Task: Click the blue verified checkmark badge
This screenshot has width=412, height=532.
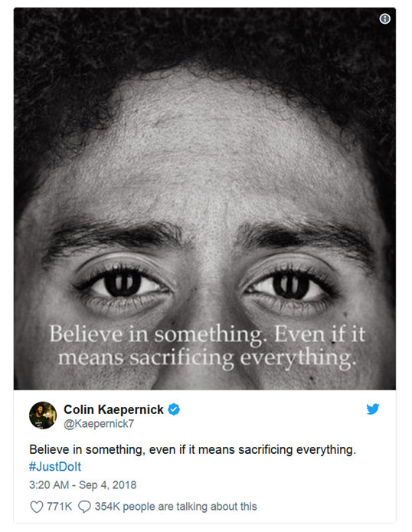Action: [x=174, y=409]
